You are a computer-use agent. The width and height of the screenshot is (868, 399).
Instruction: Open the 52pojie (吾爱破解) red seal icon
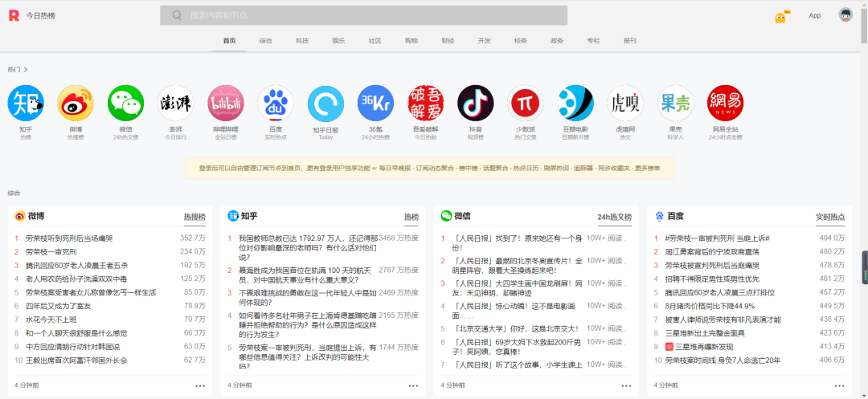click(x=426, y=103)
